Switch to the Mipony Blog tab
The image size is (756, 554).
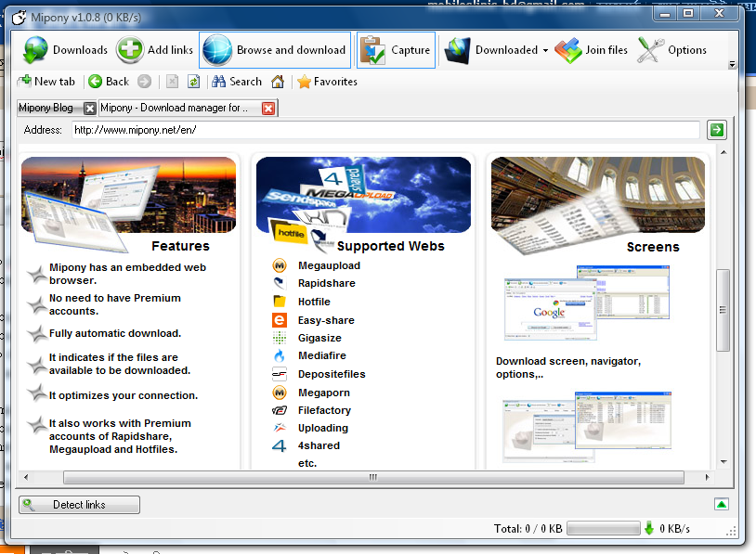(46, 108)
